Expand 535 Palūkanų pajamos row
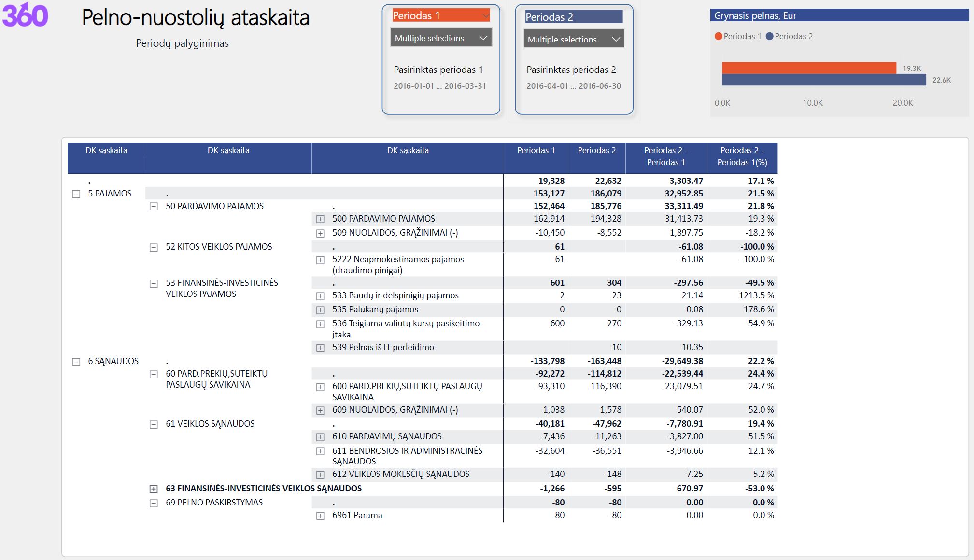This screenshot has width=974, height=560. pyautogui.click(x=320, y=309)
